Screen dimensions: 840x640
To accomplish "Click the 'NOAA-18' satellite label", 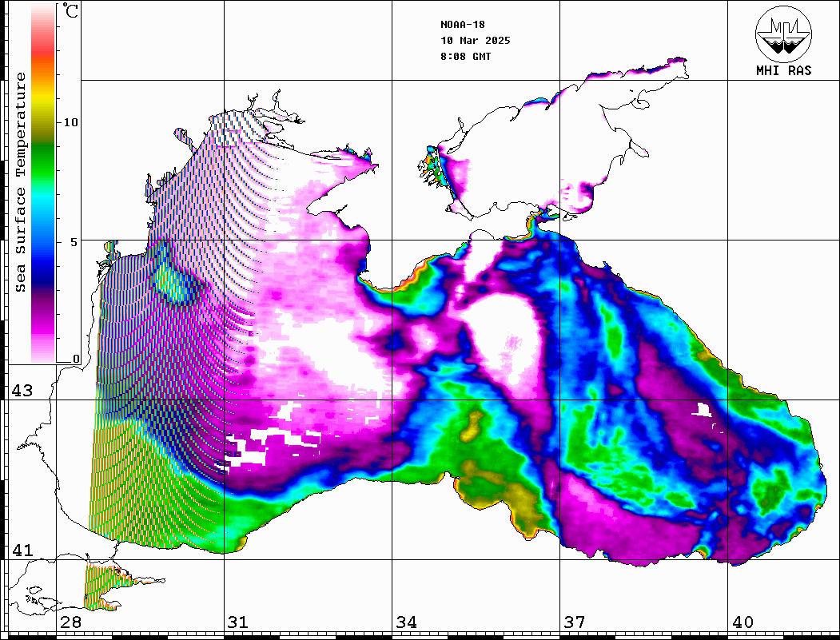I will pos(462,25).
